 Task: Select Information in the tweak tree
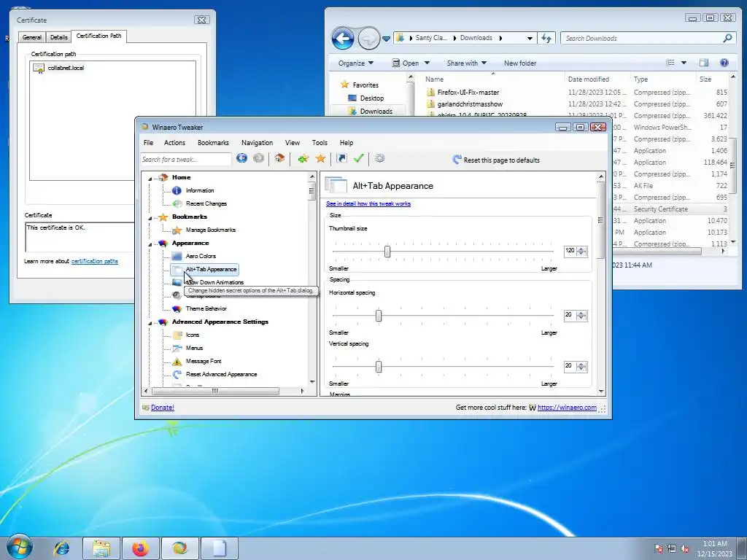[x=200, y=190]
